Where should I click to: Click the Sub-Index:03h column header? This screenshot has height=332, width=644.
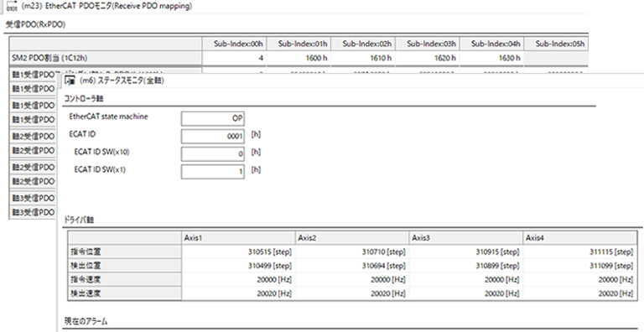[x=428, y=44]
